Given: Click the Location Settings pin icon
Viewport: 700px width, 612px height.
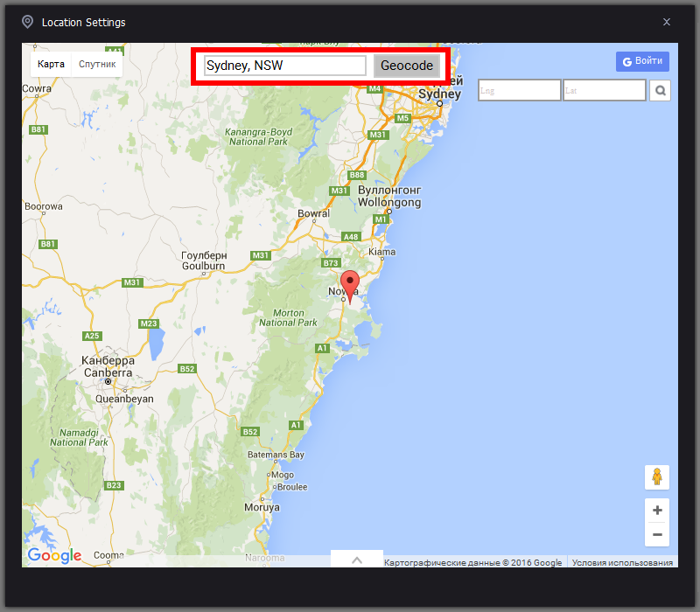Looking at the screenshot, I should [28, 22].
